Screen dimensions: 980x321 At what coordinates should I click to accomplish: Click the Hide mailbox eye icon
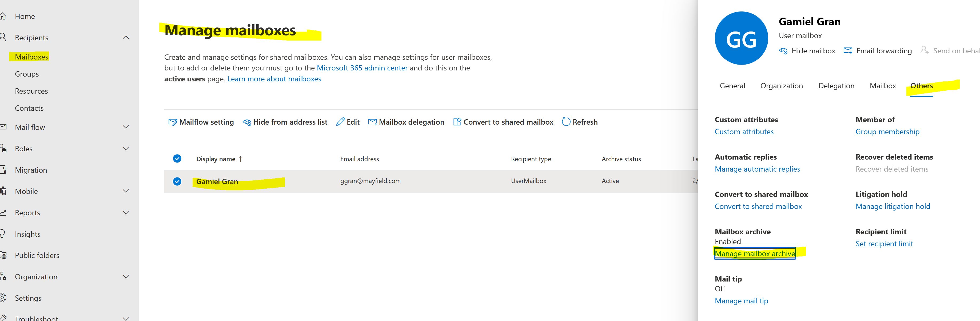[783, 51]
